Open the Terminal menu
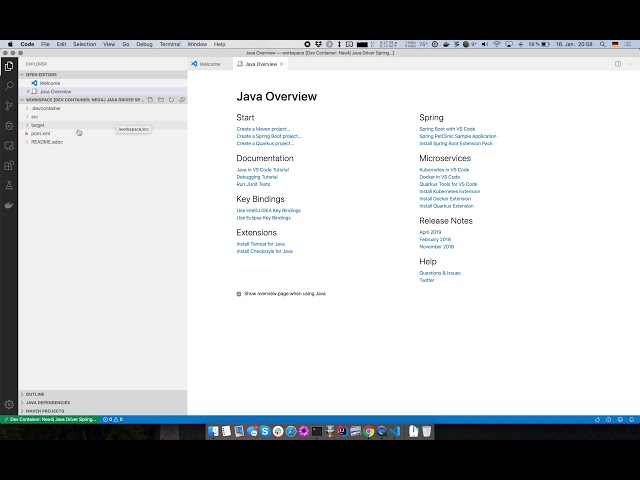Screen dimensions: 640x480 tap(170, 44)
